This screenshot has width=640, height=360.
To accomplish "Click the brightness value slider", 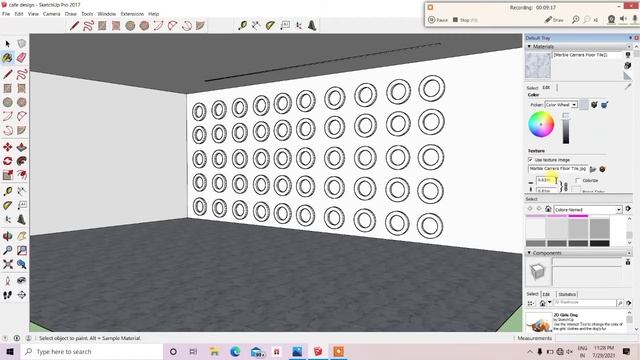I will click(x=566, y=129).
